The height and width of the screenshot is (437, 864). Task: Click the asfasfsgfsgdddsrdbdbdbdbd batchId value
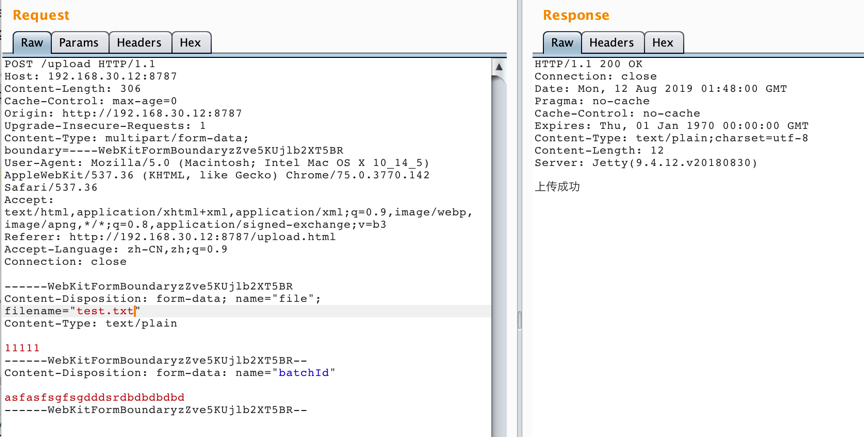(94, 397)
